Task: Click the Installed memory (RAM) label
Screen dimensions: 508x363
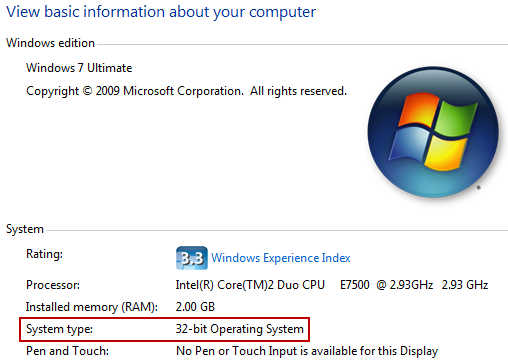Action: click(x=92, y=307)
